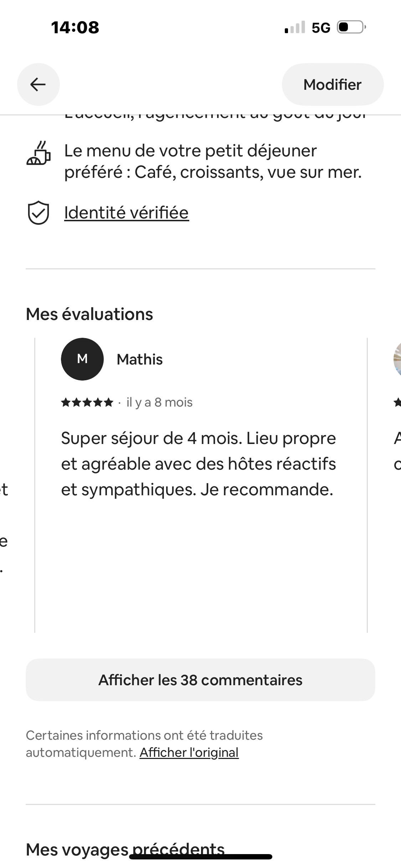
Task: Show all 38 comments
Action: pos(200,680)
